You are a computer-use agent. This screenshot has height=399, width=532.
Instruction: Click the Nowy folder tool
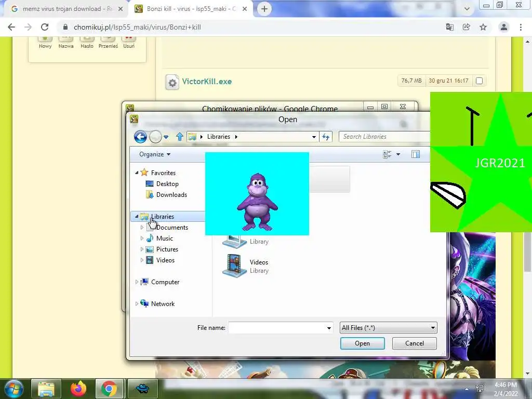(45, 43)
